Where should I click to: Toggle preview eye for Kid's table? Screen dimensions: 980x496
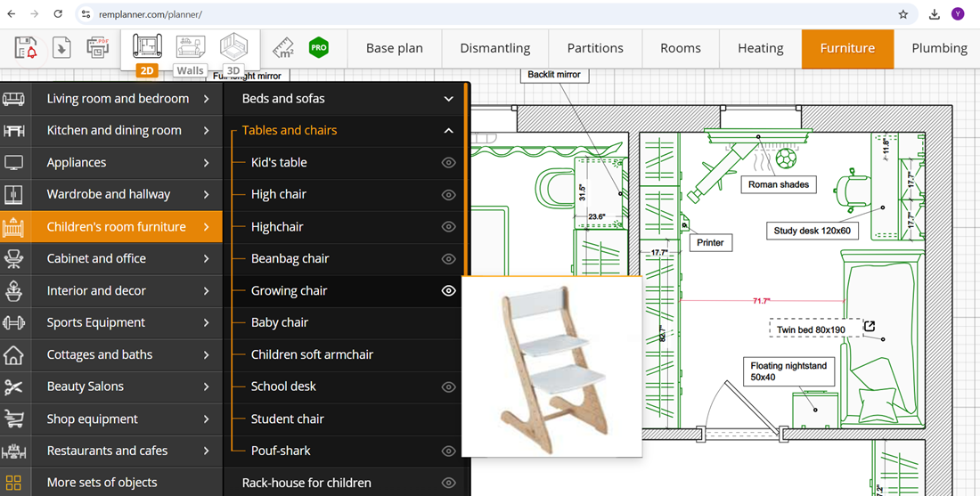[x=449, y=162]
